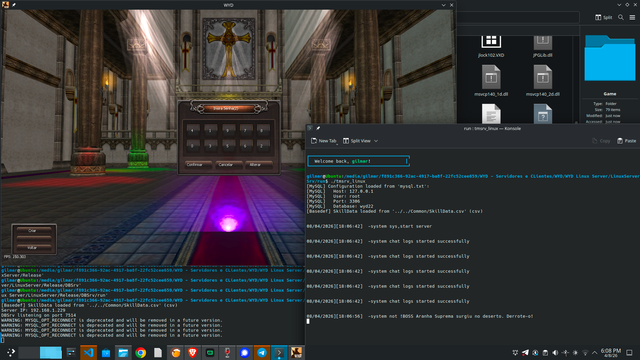Image resolution: width=640 pixels, height=360 pixels.
Task: Click the Voltar button in game
Action: point(34,247)
